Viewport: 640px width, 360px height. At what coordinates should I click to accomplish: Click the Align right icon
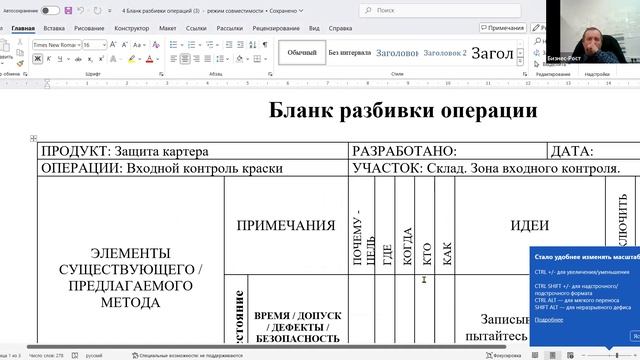click(196, 59)
